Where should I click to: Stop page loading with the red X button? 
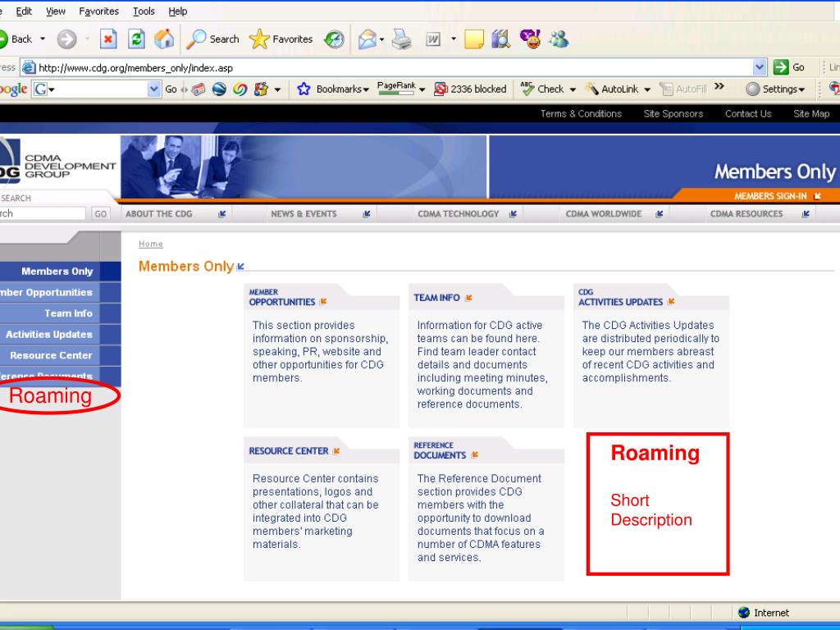pos(108,39)
